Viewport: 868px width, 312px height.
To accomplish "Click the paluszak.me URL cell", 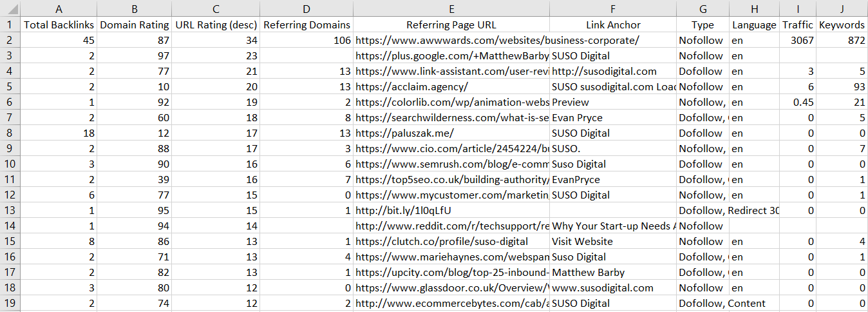I will coord(451,133).
